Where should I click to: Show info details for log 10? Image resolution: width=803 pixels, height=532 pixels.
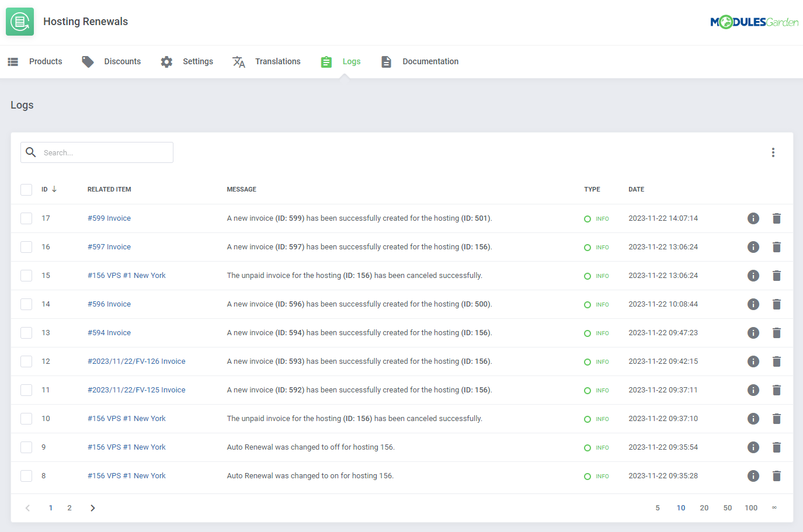pos(753,419)
